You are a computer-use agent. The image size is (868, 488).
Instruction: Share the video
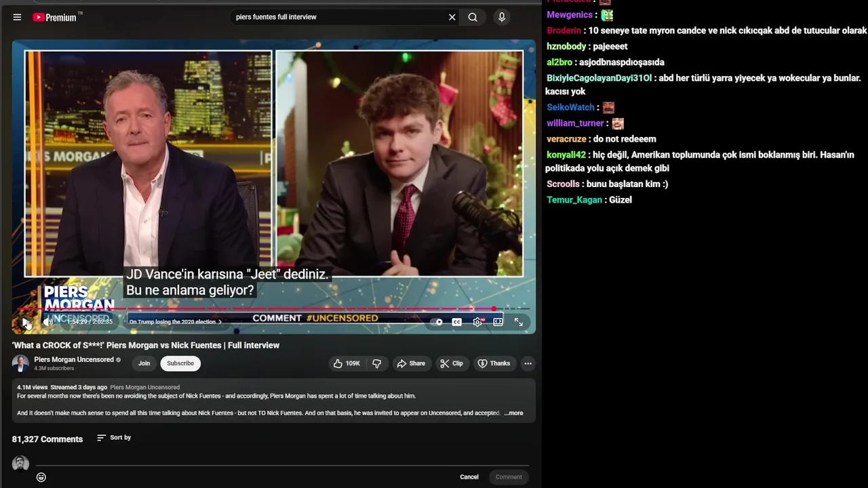(411, 363)
